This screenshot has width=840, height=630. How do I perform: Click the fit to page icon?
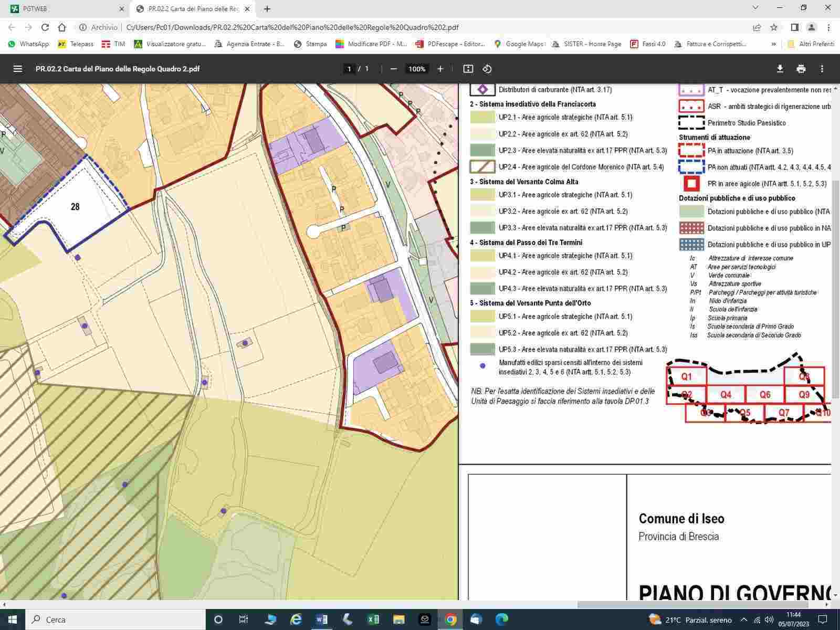(x=468, y=69)
